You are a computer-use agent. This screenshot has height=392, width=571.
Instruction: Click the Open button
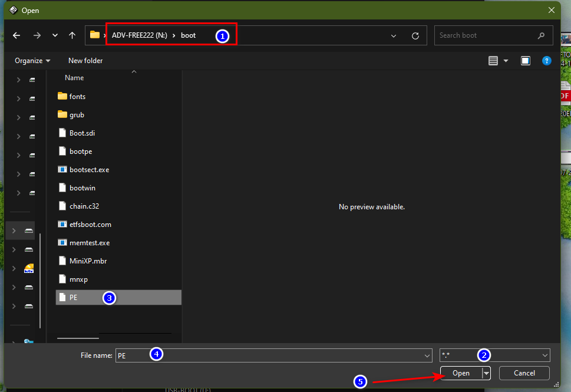(x=461, y=373)
